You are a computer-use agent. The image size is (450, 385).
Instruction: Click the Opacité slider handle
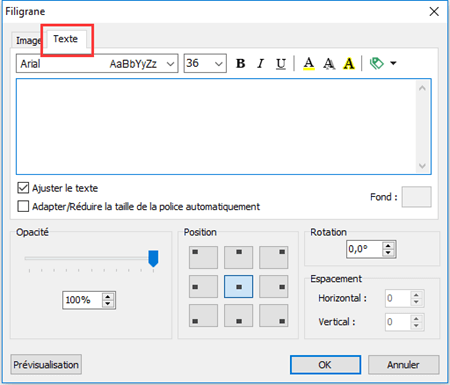coord(153,259)
